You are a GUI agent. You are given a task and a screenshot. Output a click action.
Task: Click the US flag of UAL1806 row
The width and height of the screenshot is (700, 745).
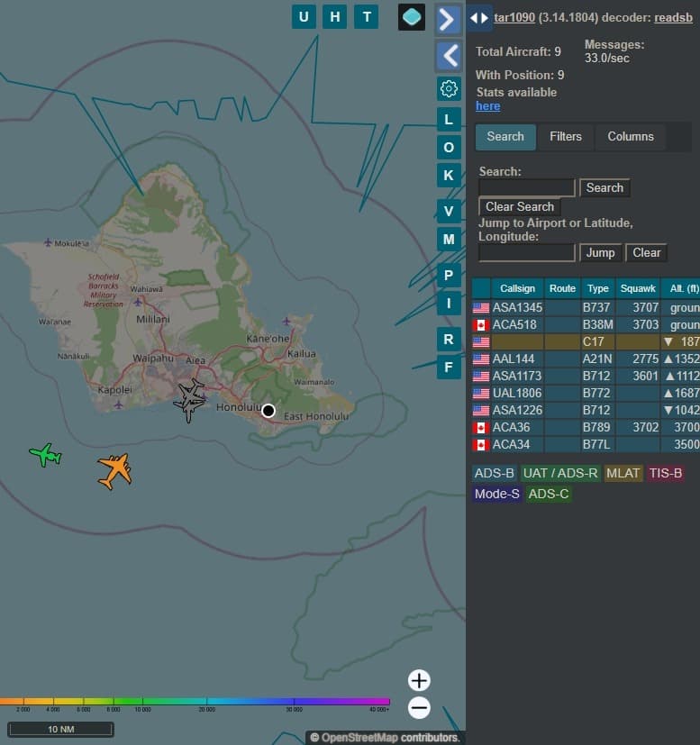(x=481, y=394)
